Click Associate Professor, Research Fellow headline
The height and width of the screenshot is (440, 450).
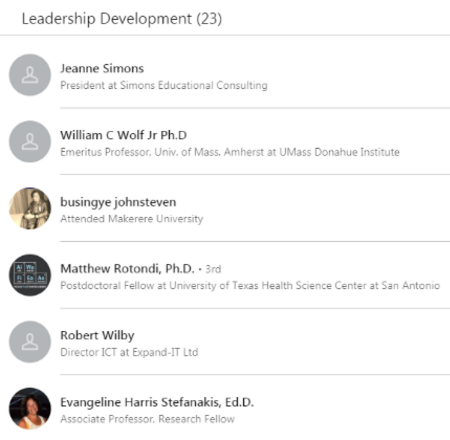(147, 419)
